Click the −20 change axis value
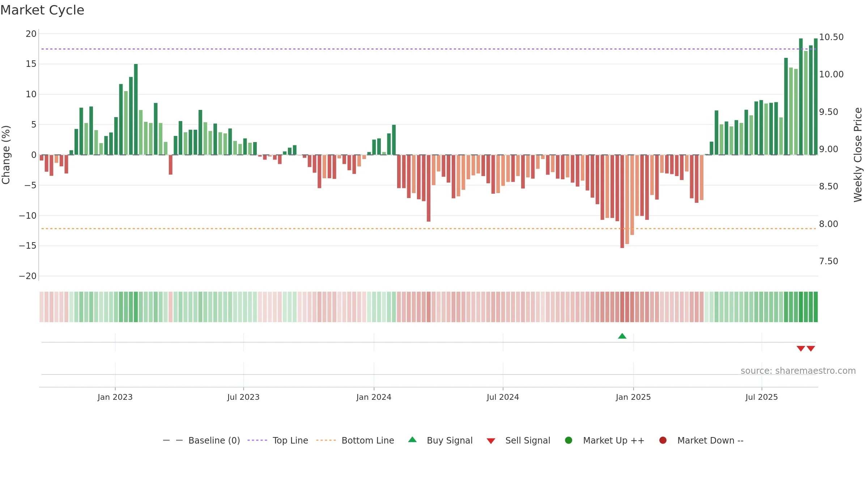Image resolution: width=868 pixels, height=488 pixels. tap(28, 276)
